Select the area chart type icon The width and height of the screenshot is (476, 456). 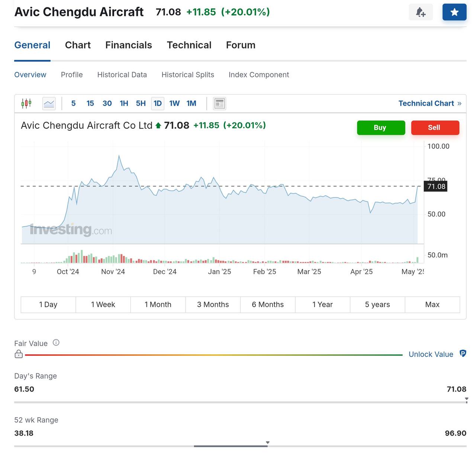(49, 103)
